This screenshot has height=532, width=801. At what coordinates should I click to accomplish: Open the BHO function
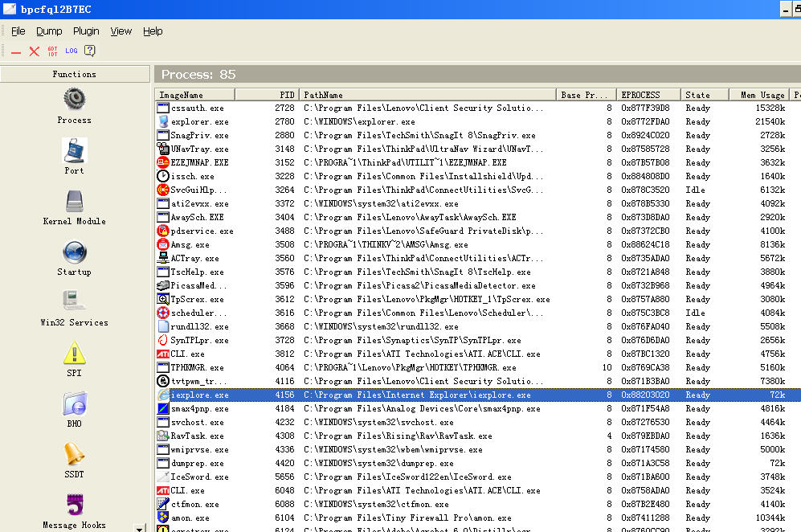point(74,409)
